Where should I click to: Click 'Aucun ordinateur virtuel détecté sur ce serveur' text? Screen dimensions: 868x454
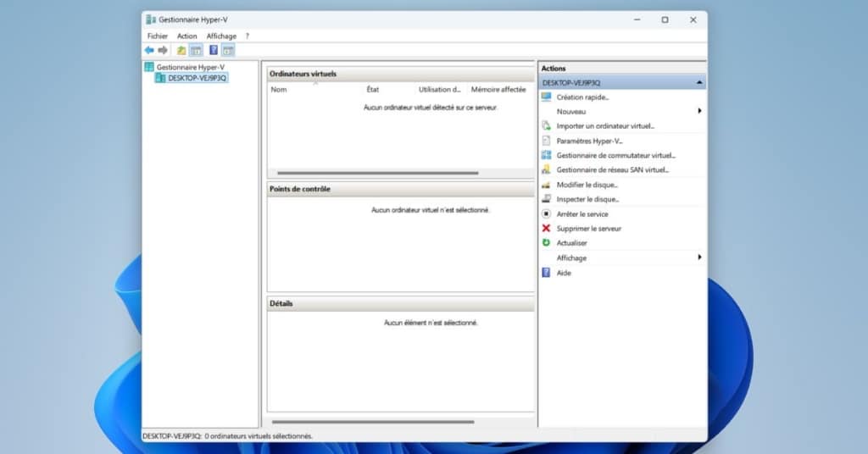(430, 108)
